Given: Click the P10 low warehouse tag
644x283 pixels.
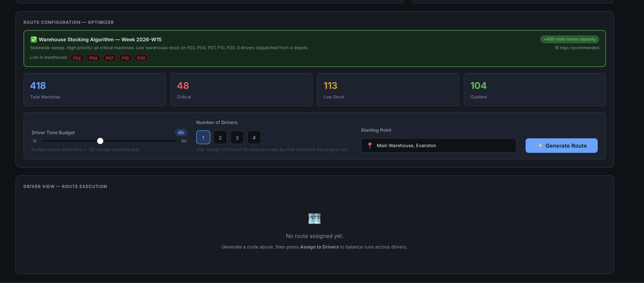Looking at the screenshot, I should 125,58.
